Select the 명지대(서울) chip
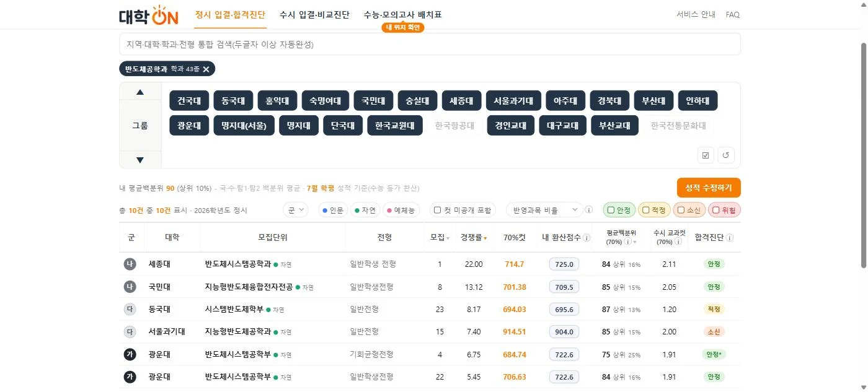This screenshot has width=868, height=392. tap(244, 126)
